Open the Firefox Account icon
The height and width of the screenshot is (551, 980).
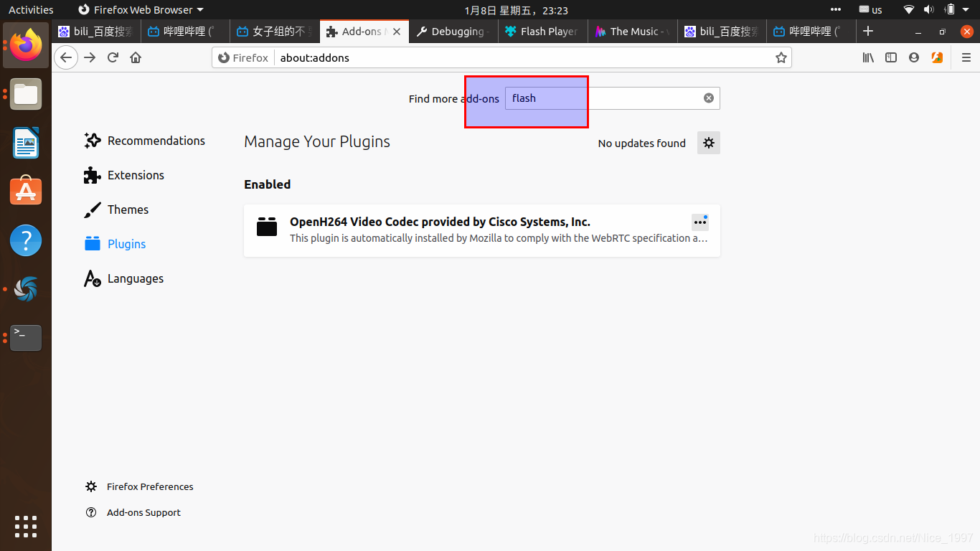[x=914, y=57]
